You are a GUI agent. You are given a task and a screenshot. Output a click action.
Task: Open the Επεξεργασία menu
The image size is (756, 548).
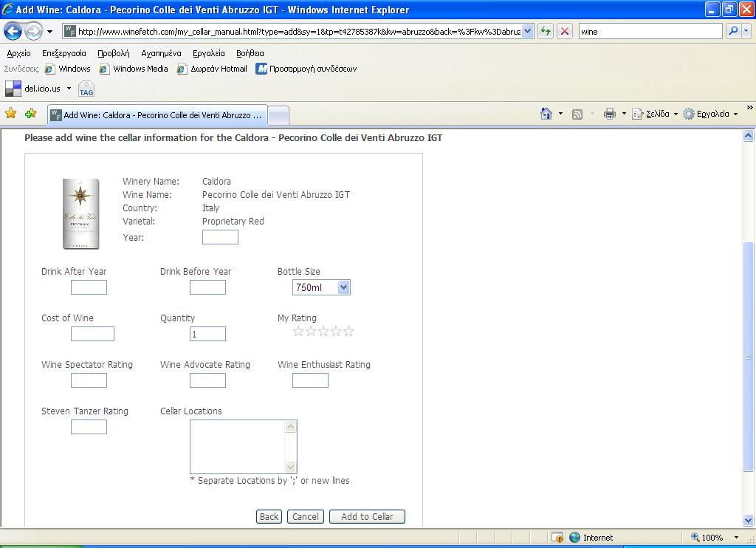coord(64,53)
